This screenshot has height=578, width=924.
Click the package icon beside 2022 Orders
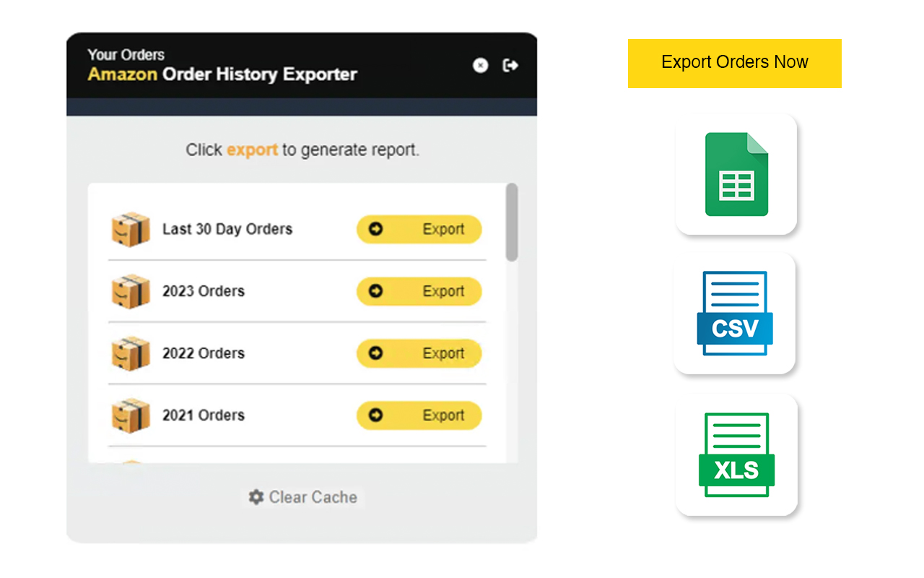[131, 354]
